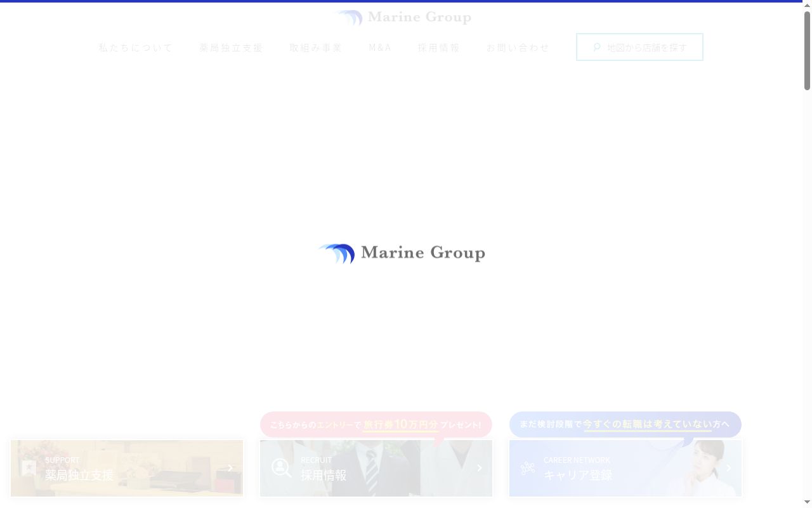The height and width of the screenshot is (508, 812).
Task: Click the arrow chevron on the SUPPORT card
Action: (230, 468)
